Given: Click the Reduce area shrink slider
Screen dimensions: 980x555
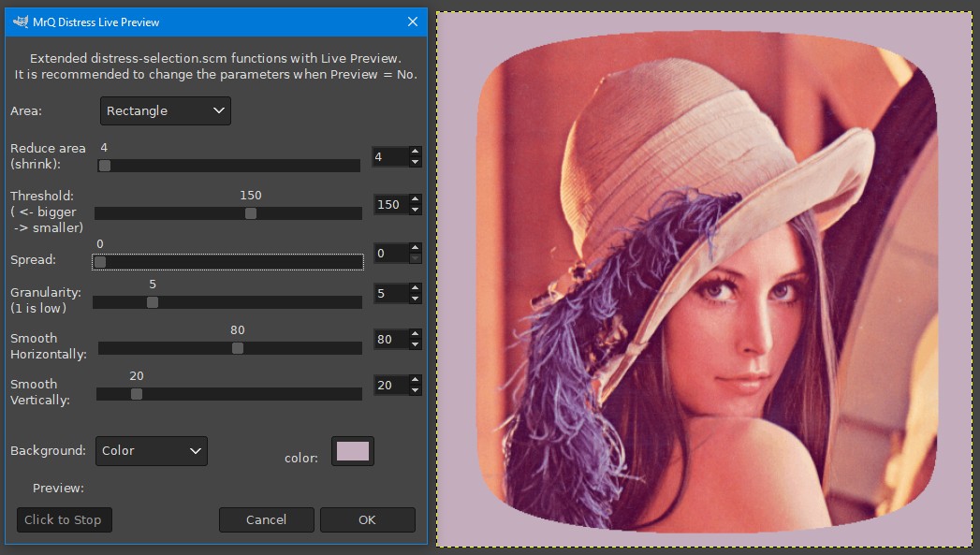Looking at the screenshot, I should [228, 166].
